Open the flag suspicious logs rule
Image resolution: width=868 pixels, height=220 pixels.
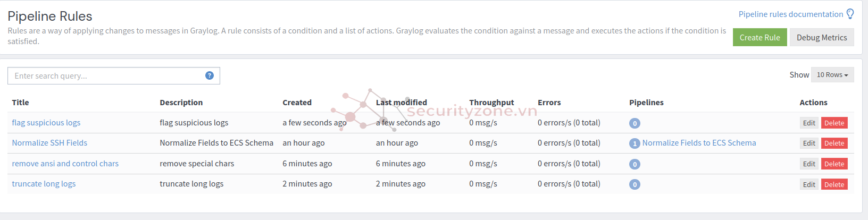pyautogui.click(x=46, y=123)
